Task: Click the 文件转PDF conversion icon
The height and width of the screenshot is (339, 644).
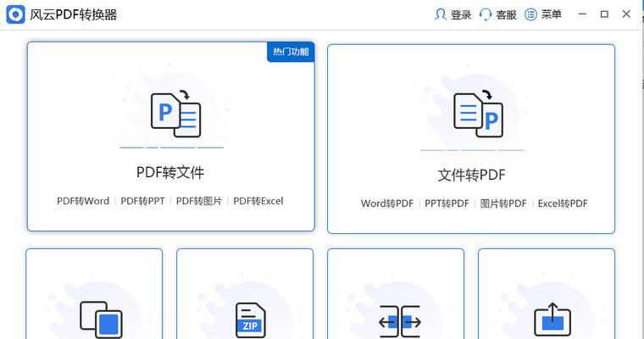Action: (478, 114)
